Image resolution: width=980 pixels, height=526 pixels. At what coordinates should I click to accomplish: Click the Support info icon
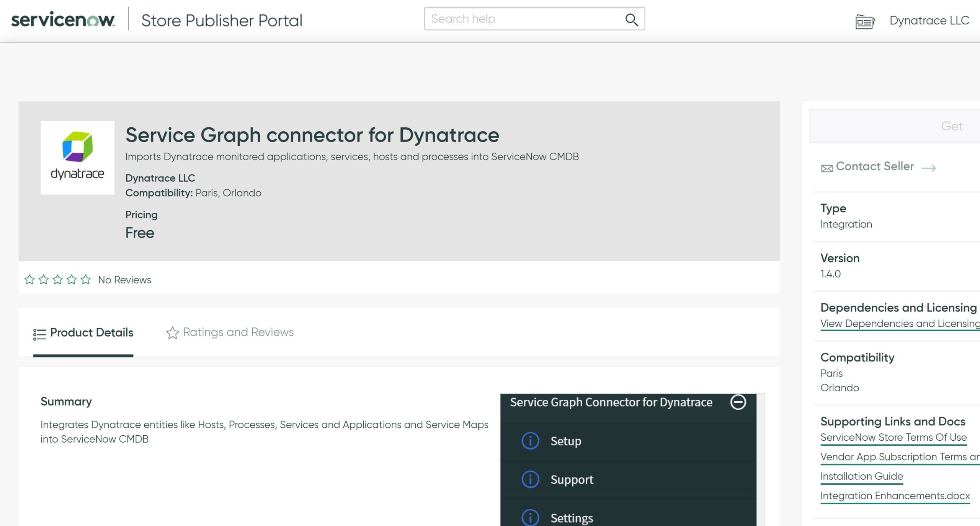tap(530, 479)
